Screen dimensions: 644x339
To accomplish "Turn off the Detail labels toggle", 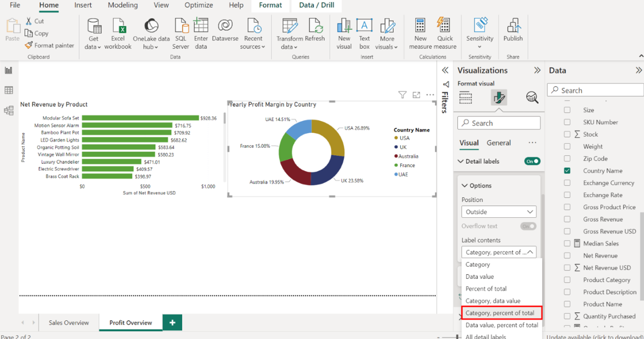I will click(532, 161).
